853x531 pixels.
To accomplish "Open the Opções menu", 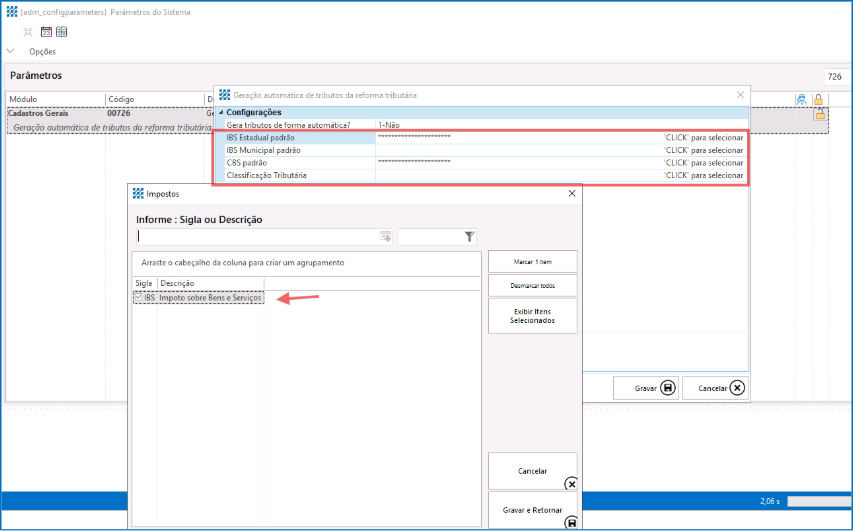I will [x=42, y=51].
